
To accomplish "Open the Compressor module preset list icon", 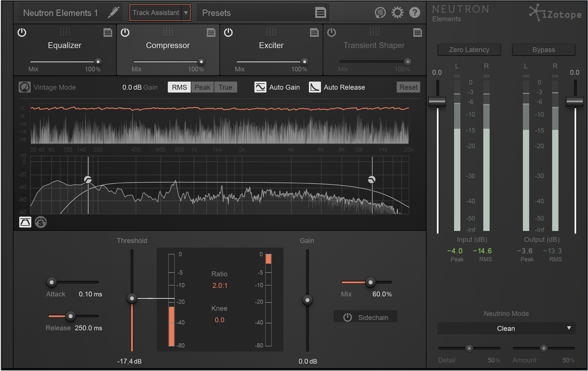I will (x=211, y=33).
